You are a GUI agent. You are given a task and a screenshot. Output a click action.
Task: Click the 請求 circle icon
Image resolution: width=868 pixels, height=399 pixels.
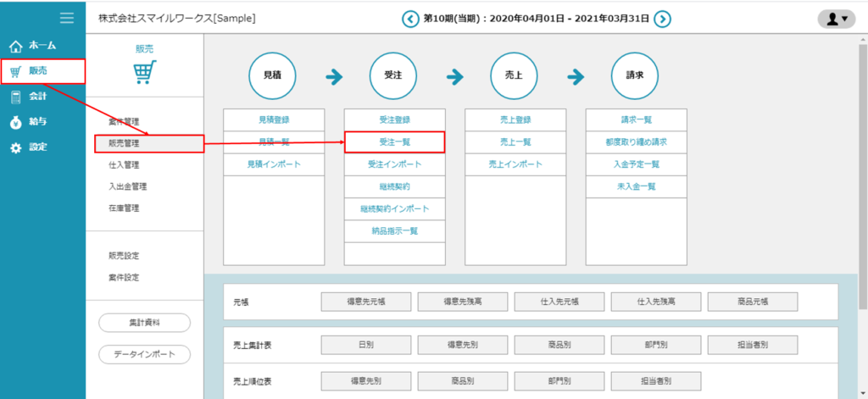[635, 75]
